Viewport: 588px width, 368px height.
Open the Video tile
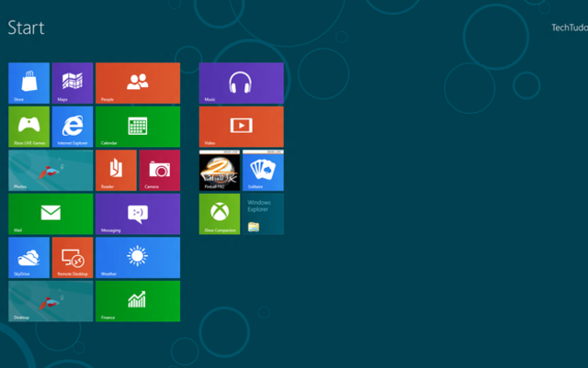coord(241,127)
